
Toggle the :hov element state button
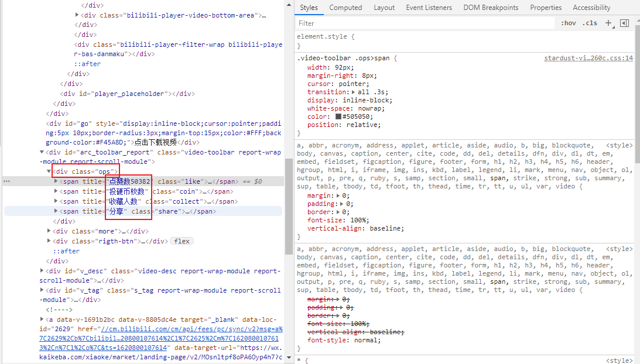click(569, 23)
